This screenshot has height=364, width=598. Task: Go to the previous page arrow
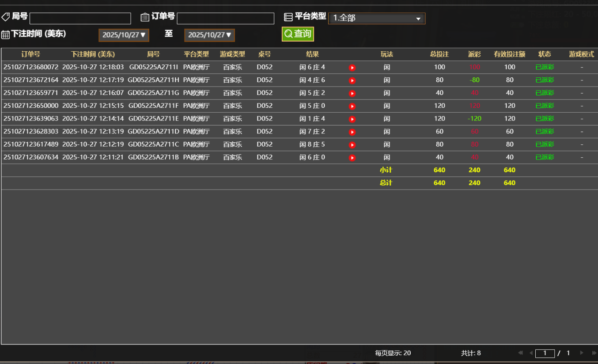point(530,353)
